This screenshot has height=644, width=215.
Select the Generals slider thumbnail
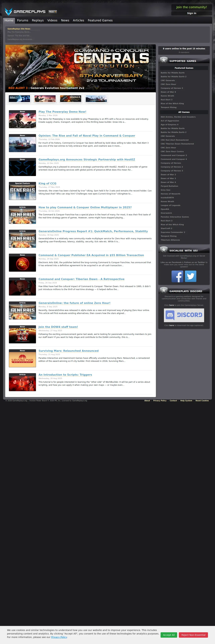[x=71, y=99]
